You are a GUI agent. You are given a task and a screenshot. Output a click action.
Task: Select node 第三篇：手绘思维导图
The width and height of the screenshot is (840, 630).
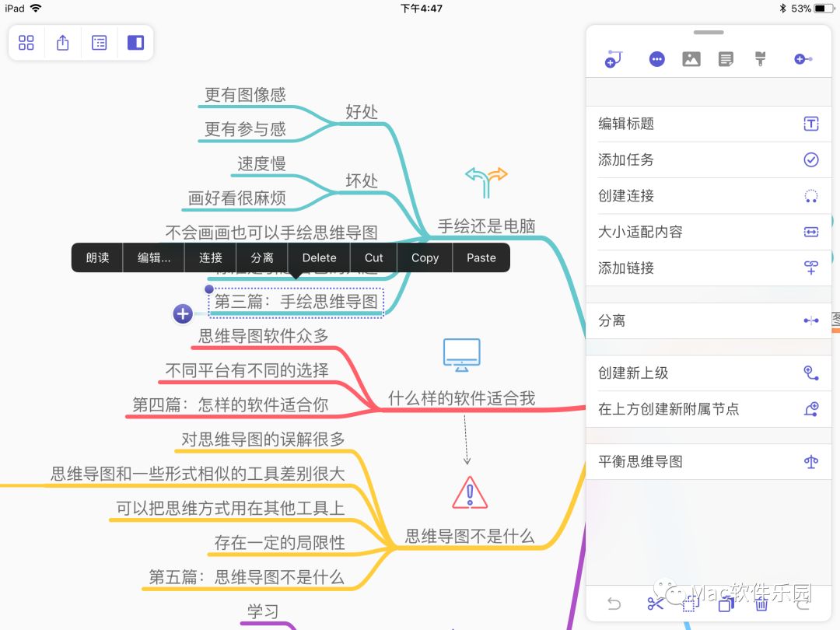click(x=296, y=302)
